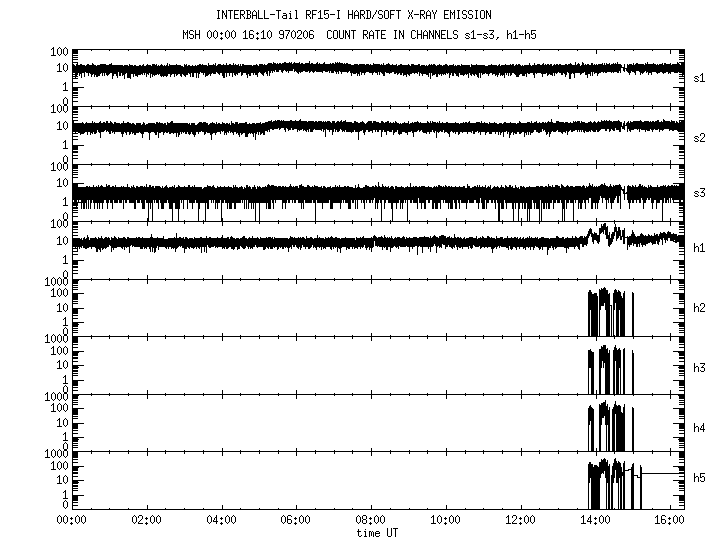Select the h1 channel label

699,251
